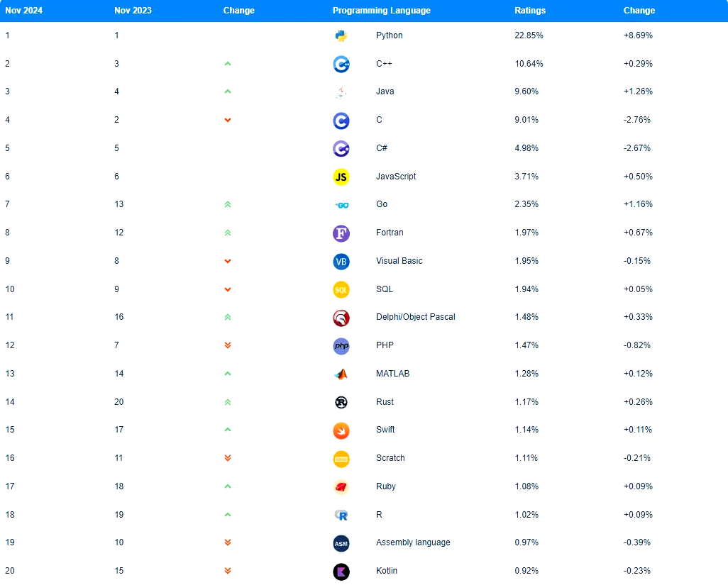Click the Swift logo icon
This screenshot has width=728, height=585.
[x=341, y=431]
